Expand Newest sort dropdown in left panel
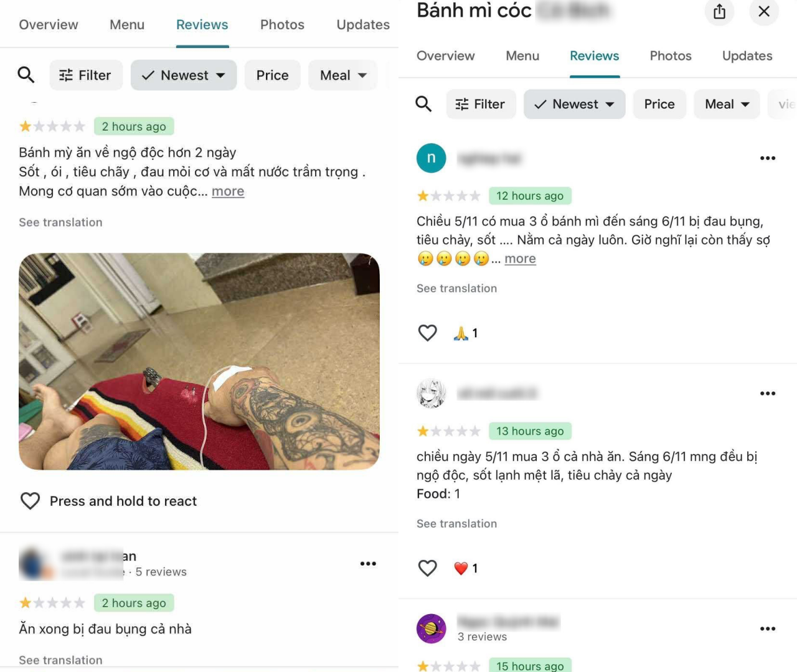 184,75
